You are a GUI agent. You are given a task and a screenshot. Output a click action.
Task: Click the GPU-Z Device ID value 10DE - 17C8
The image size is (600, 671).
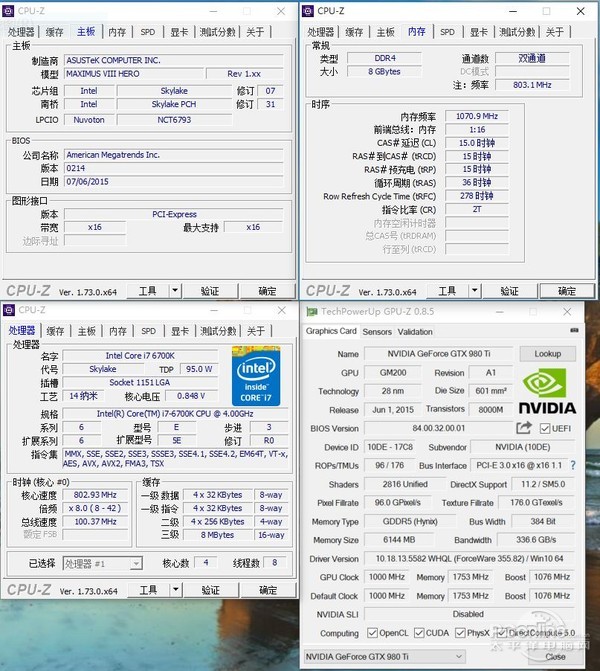click(x=390, y=447)
